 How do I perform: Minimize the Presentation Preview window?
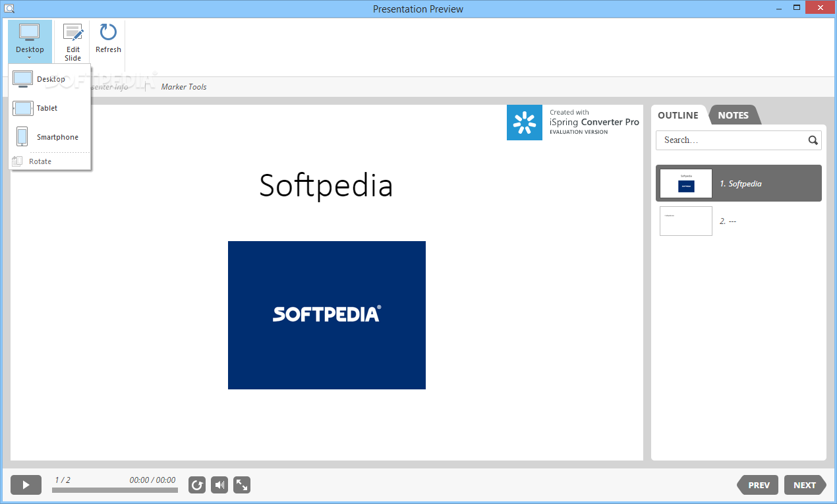click(778, 8)
